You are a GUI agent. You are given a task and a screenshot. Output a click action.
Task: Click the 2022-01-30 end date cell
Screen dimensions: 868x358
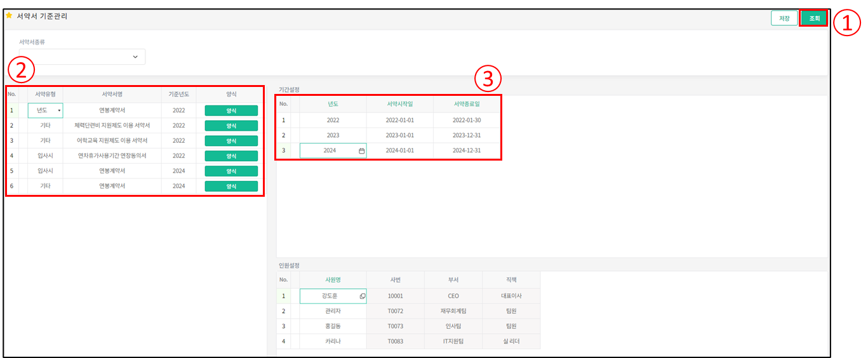467,120
